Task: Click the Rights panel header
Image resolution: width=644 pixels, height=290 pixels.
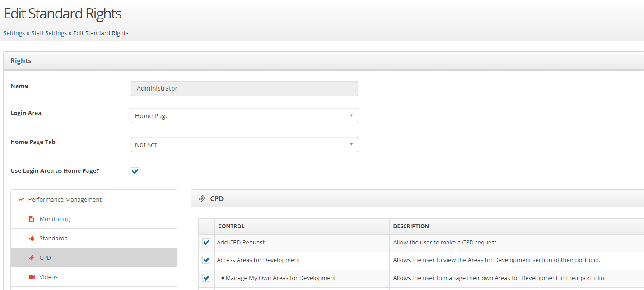Action: [21, 61]
